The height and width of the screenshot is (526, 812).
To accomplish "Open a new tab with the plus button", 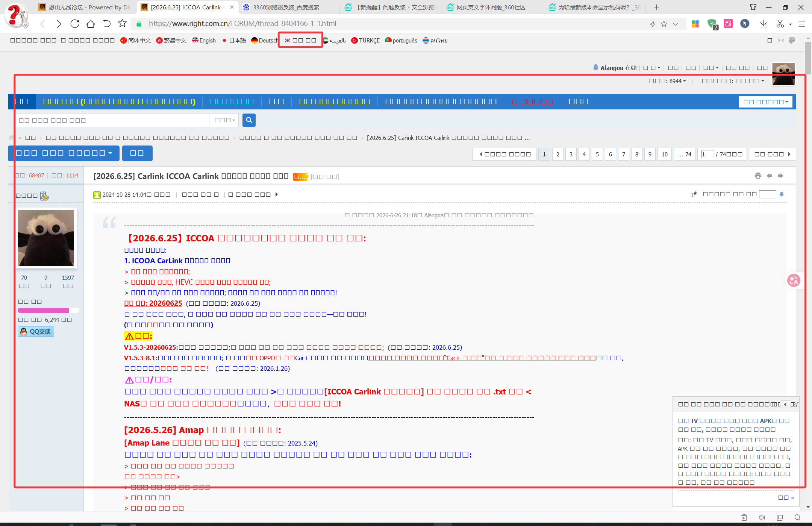I will click(x=656, y=7).
